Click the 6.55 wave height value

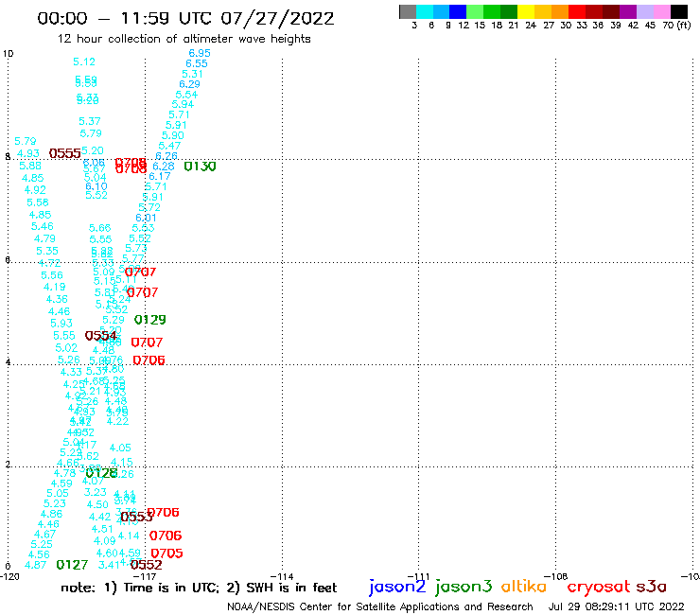click(197, 63)
